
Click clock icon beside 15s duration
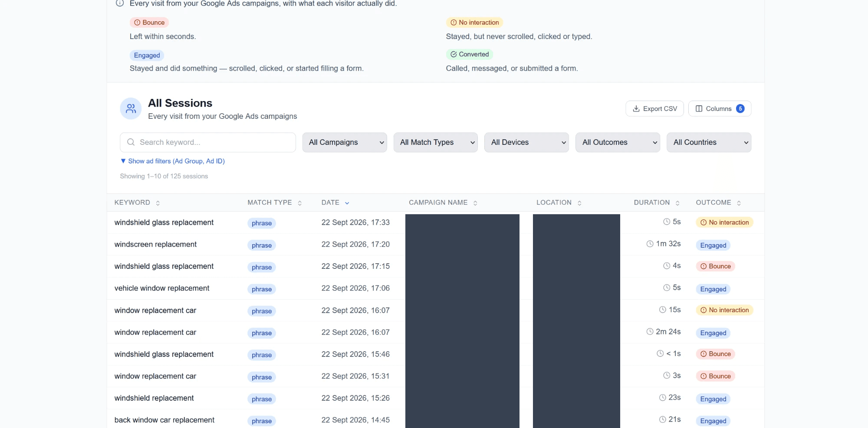[662, 310]
